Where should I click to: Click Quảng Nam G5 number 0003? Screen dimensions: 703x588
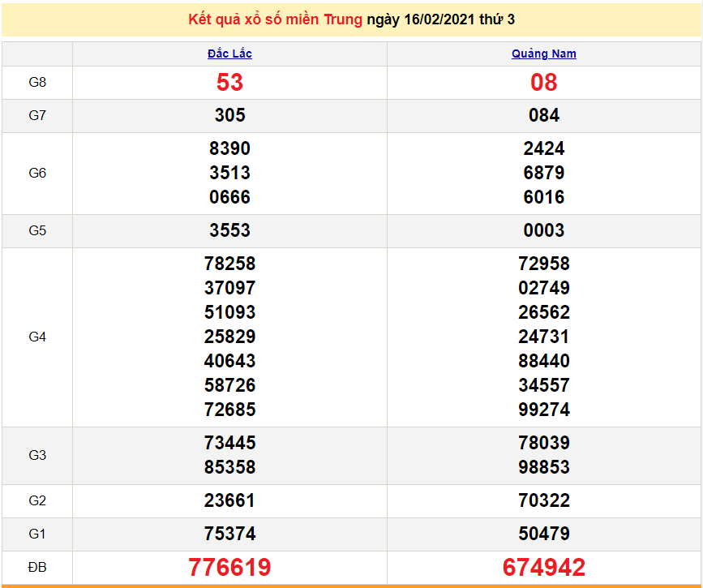pyautogui.click(x=543, y=230)
